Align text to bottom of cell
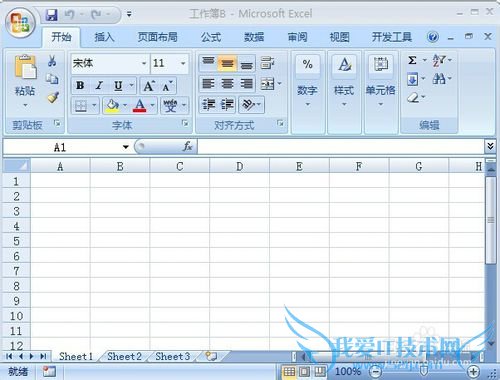The height and width of the screenshot is (380, 500). pos(247,63)
